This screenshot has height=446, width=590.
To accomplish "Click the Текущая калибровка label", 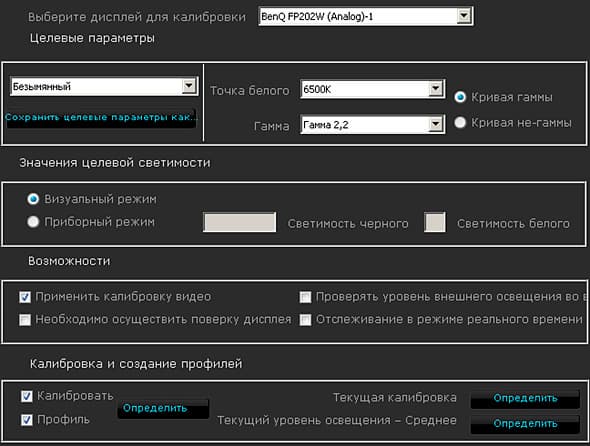I will 395,397.
